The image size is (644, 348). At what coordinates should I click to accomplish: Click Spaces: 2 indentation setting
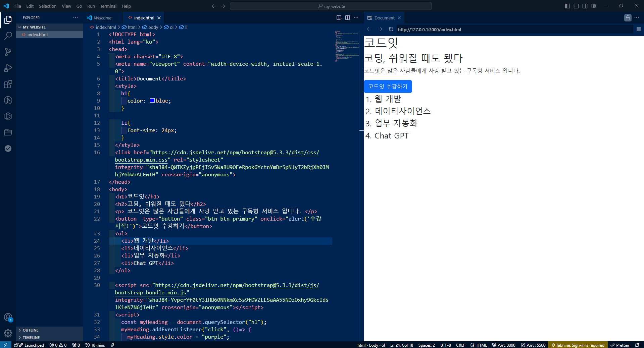pos(427,345)
